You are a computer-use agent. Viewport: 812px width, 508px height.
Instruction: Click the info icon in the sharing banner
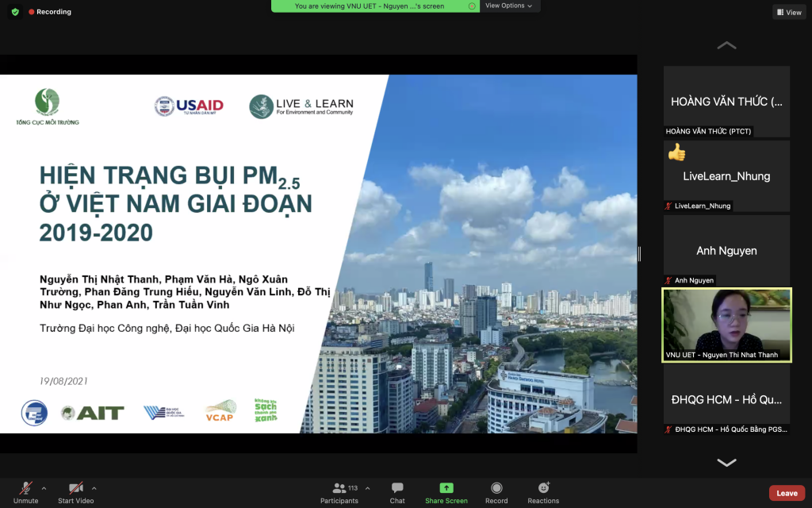click(472, 6)
